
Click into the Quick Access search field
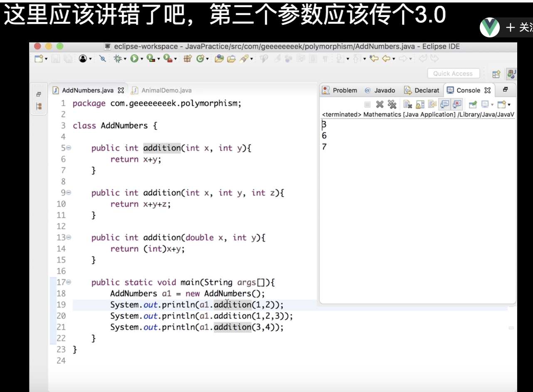(453, 74)
